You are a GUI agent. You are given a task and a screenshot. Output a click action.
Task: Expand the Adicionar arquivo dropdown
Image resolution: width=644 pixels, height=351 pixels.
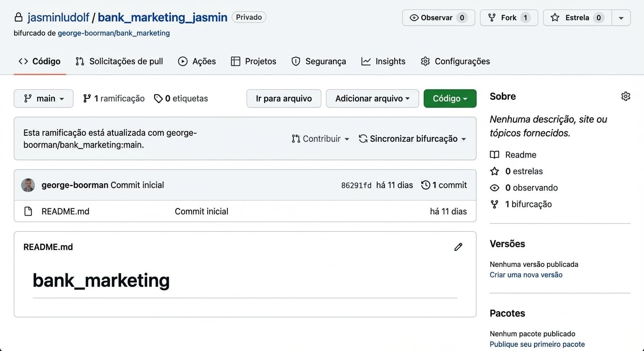[372, 98]
